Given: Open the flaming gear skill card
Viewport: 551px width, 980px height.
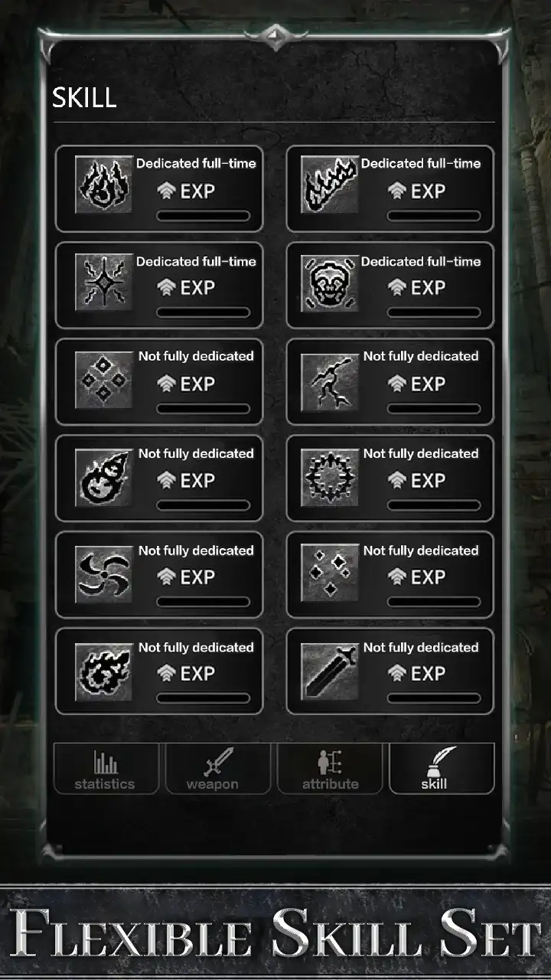Looking at the screenshot, I should [159, 671].
